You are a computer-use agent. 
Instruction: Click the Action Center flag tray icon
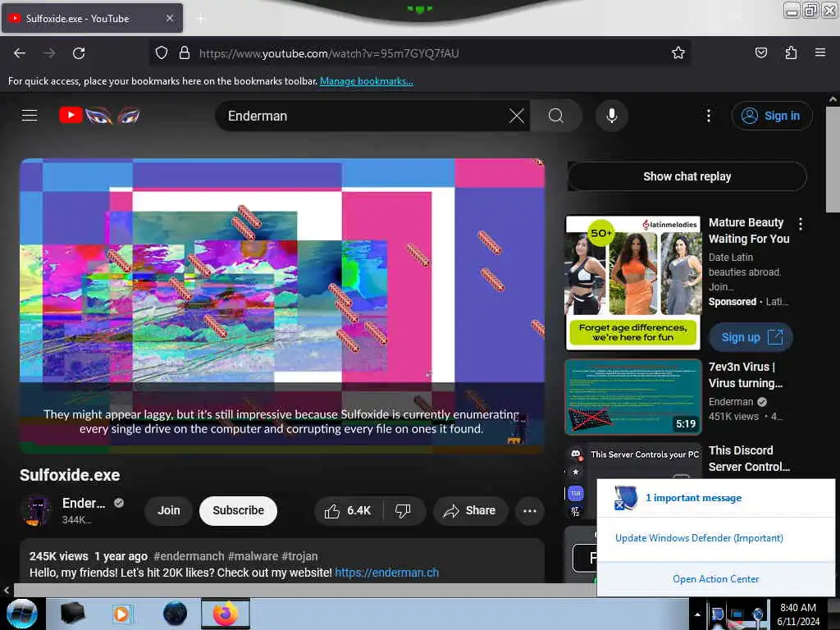[717, 614]
